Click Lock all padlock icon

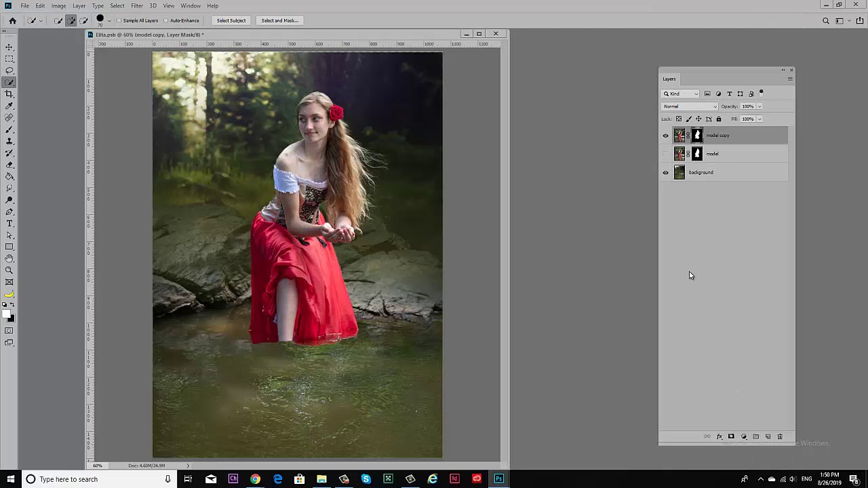point(719,119)
